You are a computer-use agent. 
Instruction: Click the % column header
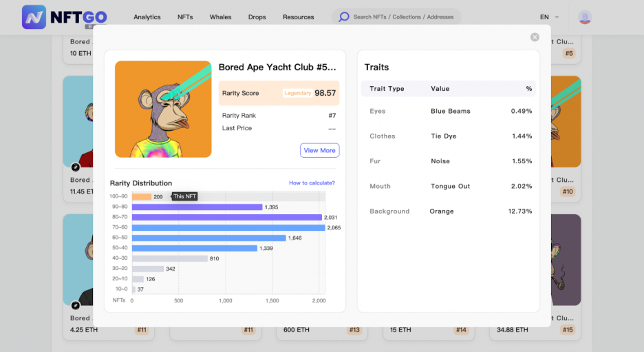coord(529,89)
